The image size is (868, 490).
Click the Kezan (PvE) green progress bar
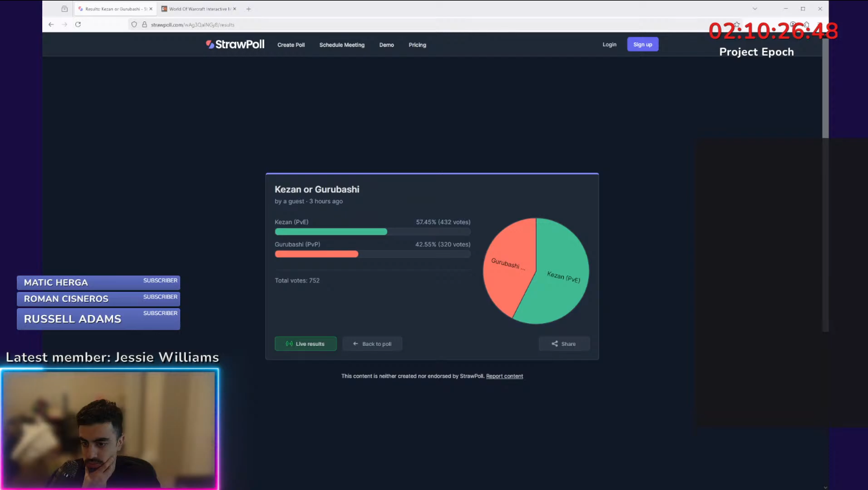click(331, 232)
